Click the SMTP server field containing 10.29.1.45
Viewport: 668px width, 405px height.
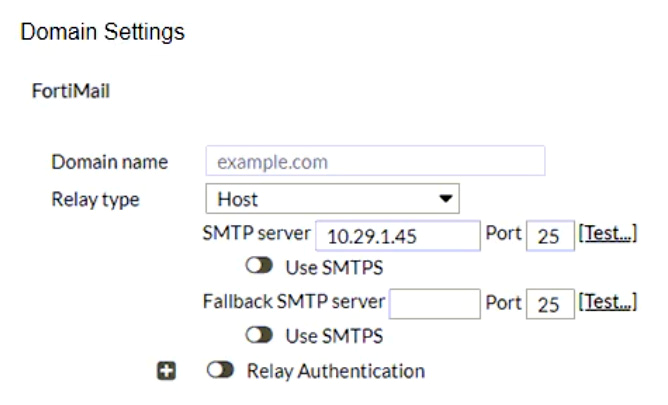[x=397, y=235]
